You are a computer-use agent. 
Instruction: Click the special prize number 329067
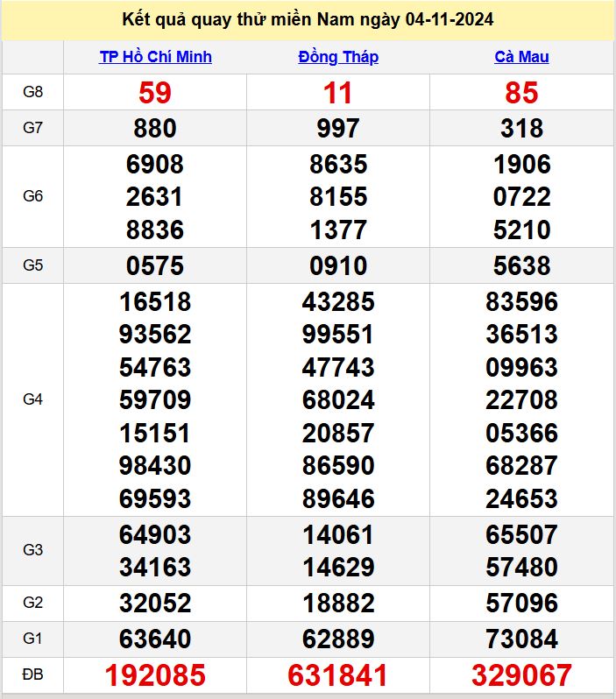point(522,675)
